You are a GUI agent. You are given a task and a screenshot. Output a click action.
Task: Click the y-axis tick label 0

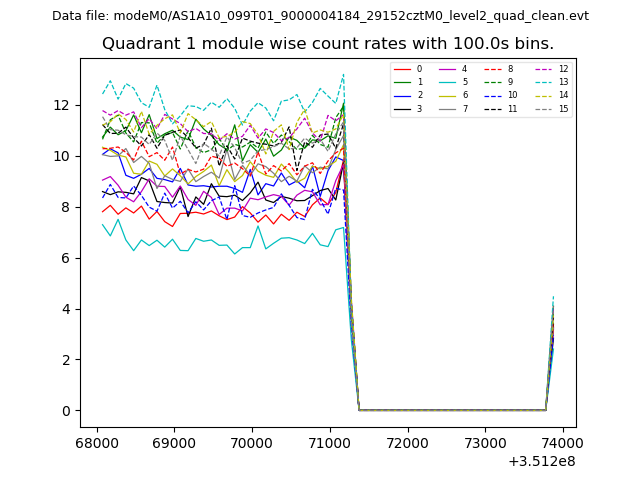(x=64, y=411)
